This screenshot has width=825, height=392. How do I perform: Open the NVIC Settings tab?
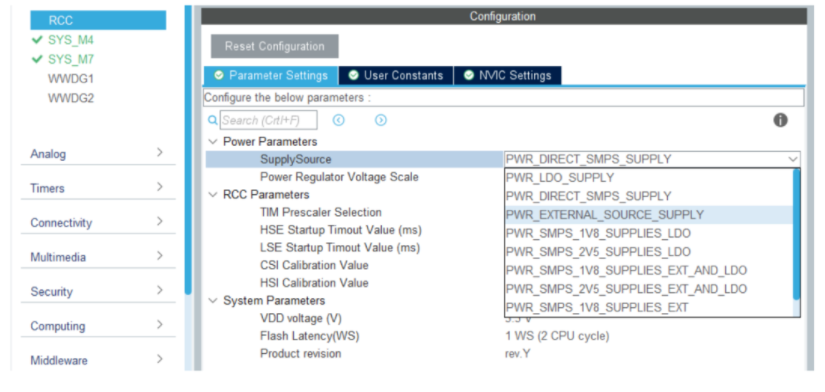(508, 75)
